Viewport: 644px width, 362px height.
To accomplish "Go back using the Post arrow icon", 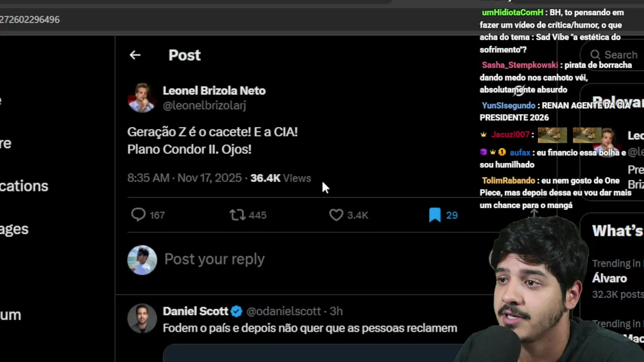I will click(135, 55).
